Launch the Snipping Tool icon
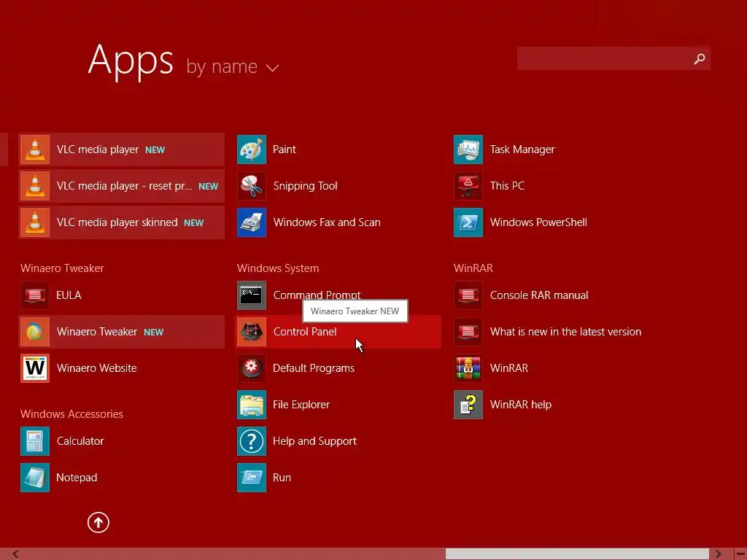The image size is (747, 560). tap(252, 186)
